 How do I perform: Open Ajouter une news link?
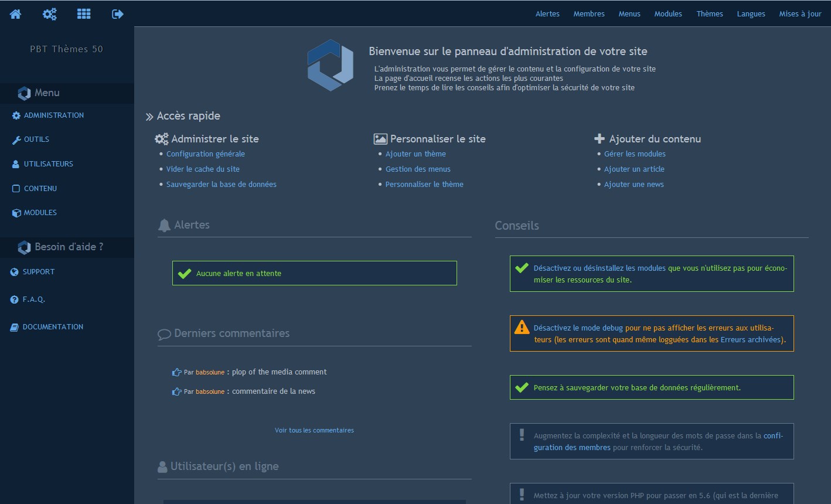(634, 185)
